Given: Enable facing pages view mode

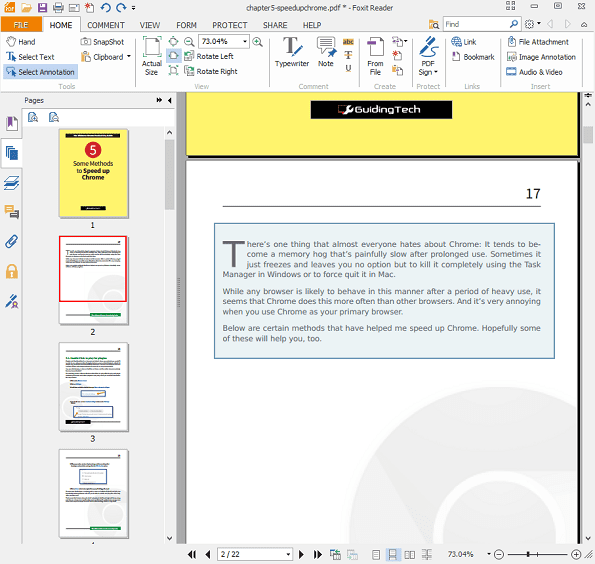Looking at the screenshot, I should pos(409,555).
